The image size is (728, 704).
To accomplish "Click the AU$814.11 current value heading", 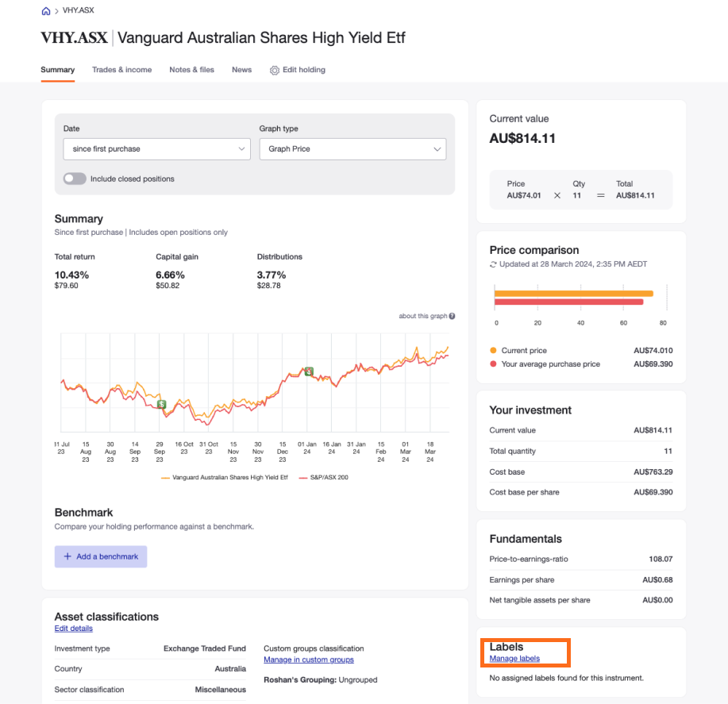I will (x=522, y=138).
